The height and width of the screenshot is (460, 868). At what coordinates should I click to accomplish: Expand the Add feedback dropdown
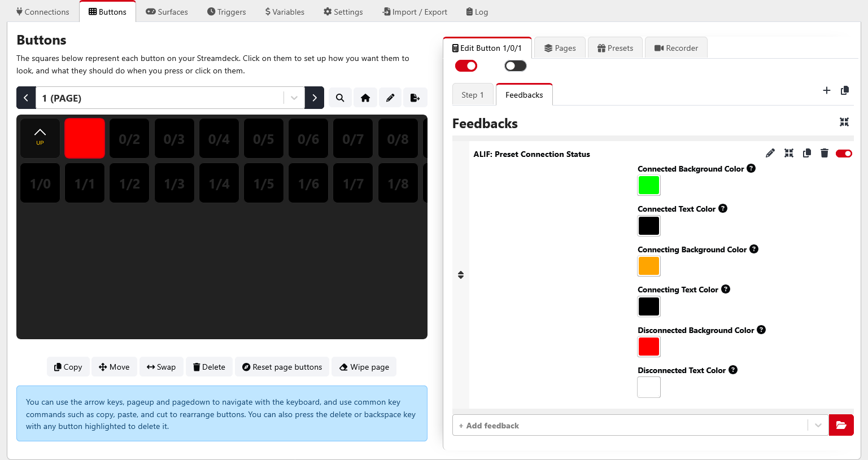point(818,425)
